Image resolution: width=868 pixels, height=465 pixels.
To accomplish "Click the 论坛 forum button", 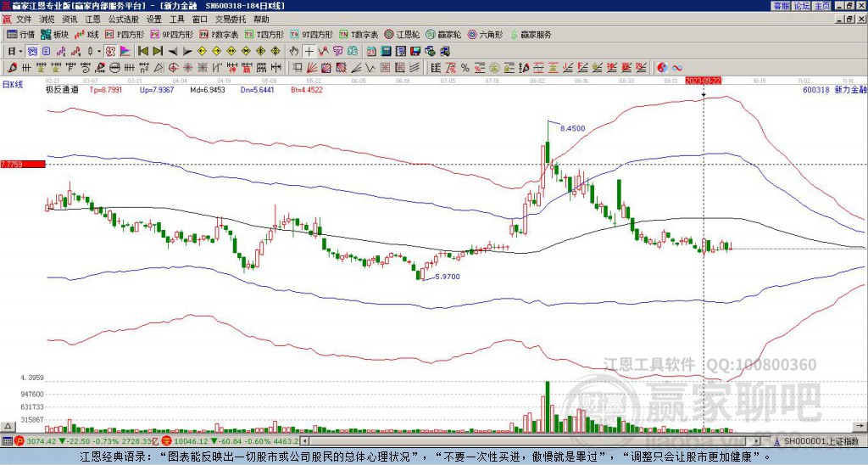I will [x=802, y=6].
